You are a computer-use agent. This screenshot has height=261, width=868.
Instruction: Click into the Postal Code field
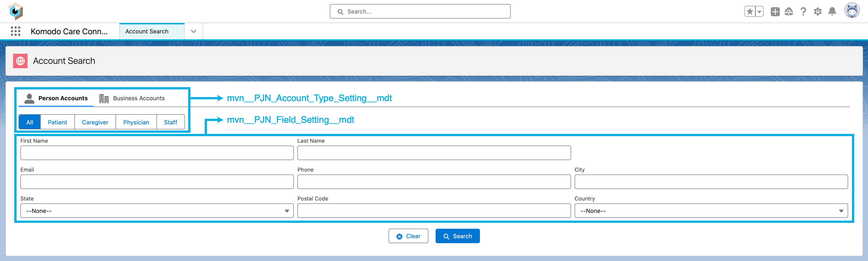click(434, 211)
